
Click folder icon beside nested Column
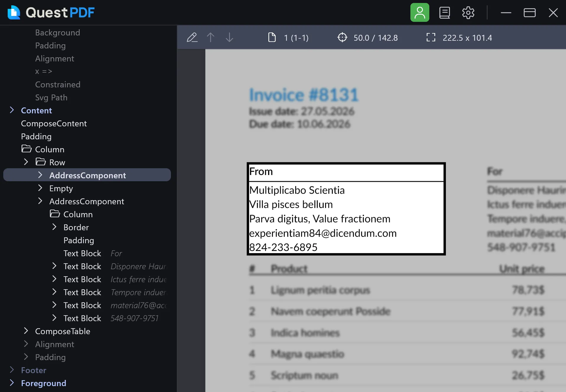[55, 214]
